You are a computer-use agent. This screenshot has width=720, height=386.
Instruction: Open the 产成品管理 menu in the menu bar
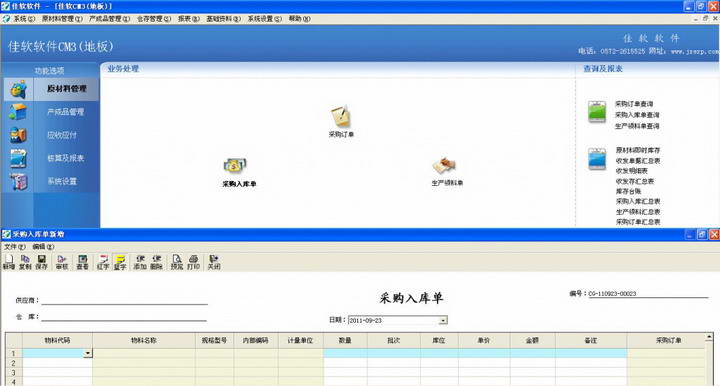[x=109, y=19]
